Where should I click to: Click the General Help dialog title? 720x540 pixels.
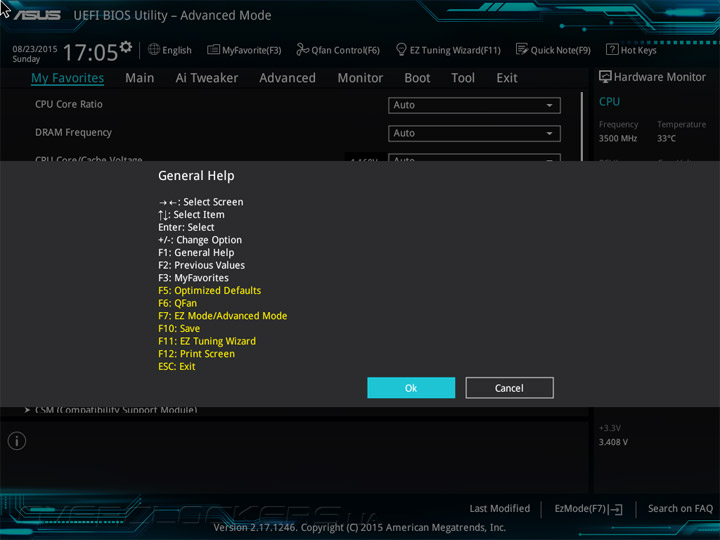196,176
